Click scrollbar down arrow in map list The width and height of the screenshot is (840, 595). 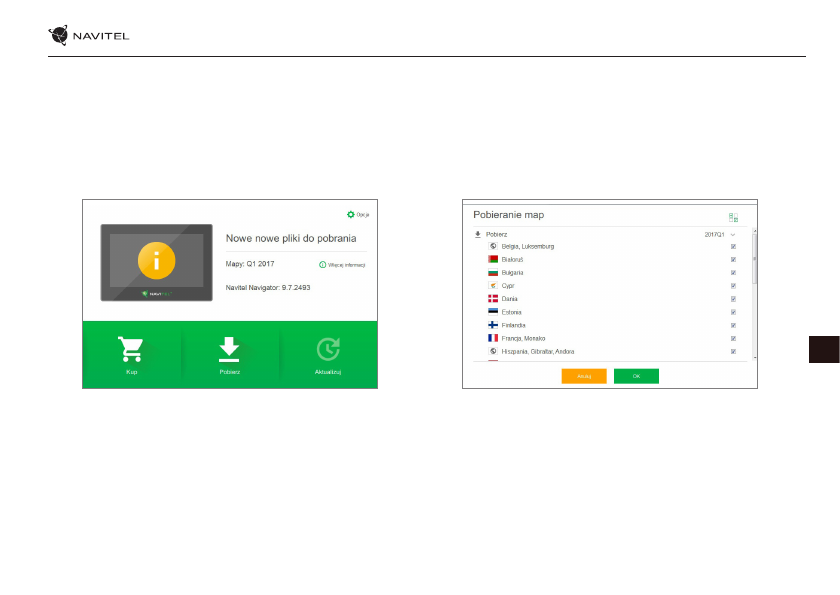click(x=755, y=357)
